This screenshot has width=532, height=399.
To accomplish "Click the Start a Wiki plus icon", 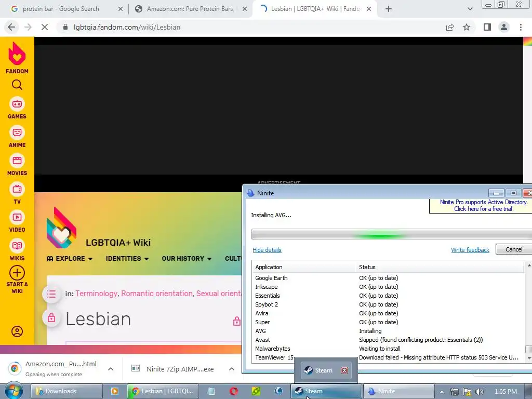I will coord(17,273).
